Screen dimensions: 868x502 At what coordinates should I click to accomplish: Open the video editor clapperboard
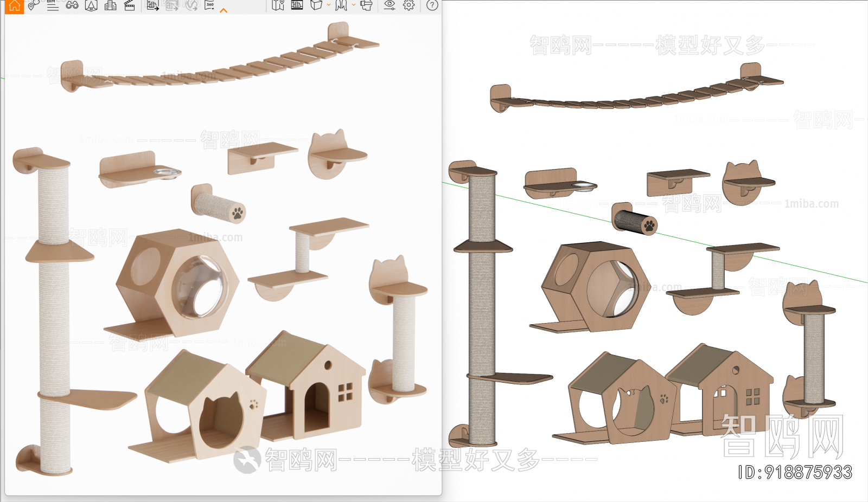[130, 5]
